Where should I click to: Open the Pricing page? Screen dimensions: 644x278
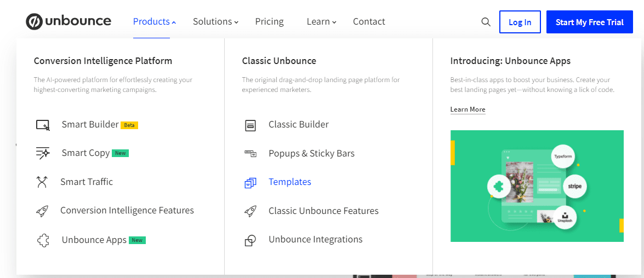click(x=270, y=22)
